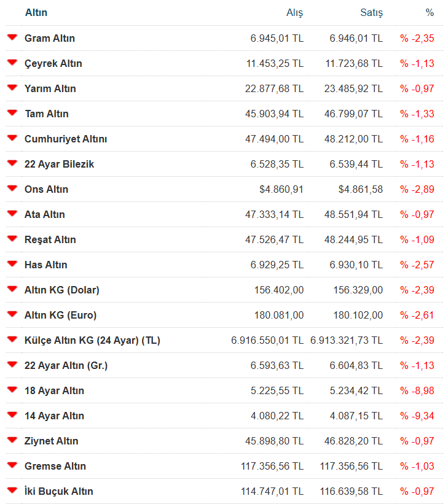
Task: Open the Altın header link
Action: 36,13
